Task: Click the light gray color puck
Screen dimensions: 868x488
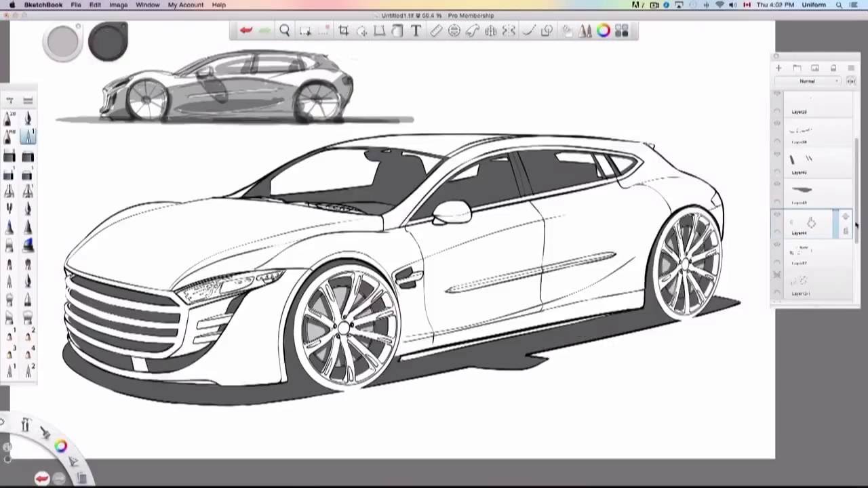Action: tap(62, 41)
